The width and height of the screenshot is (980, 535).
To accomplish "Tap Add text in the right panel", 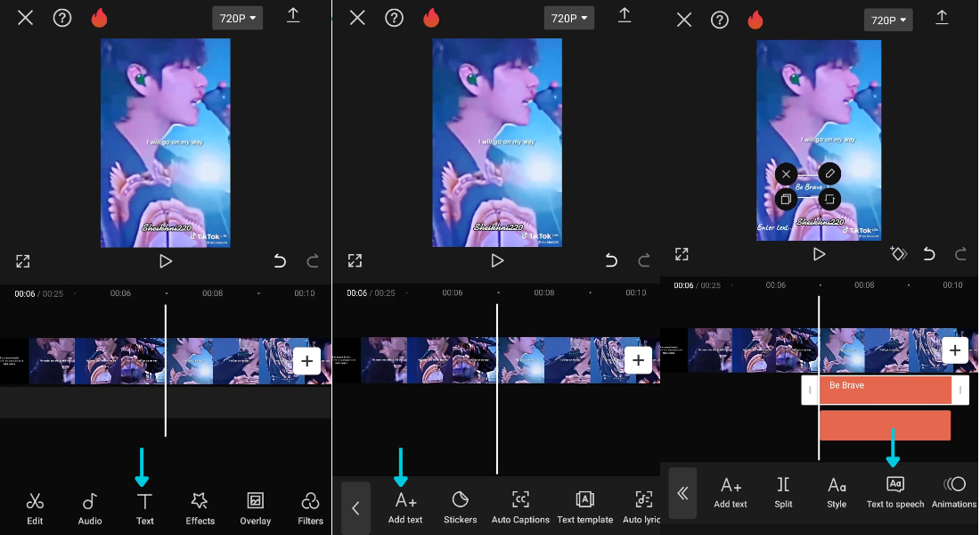I will pyautogui.click(x=730, y=492).
